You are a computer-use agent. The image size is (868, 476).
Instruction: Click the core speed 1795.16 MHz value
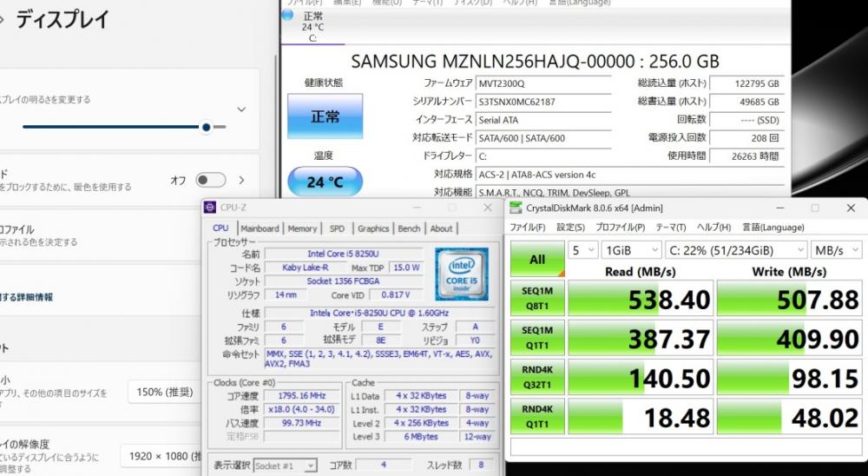click(302, 395)
